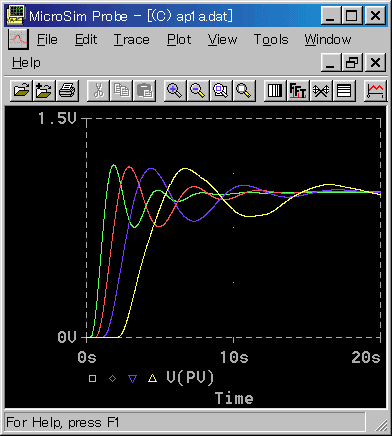Image resolution: width=392 pixels, height=436 pixels.
Task: Click the Zoom Fit magnifier icon
Action: pos(244,91)
